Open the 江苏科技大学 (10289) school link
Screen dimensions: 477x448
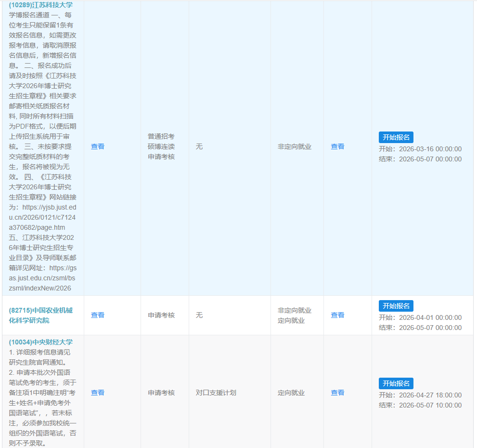[x=41, y=5]
